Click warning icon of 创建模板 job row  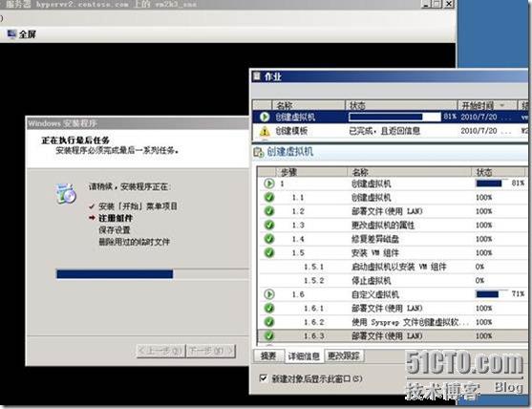point(265,131)
